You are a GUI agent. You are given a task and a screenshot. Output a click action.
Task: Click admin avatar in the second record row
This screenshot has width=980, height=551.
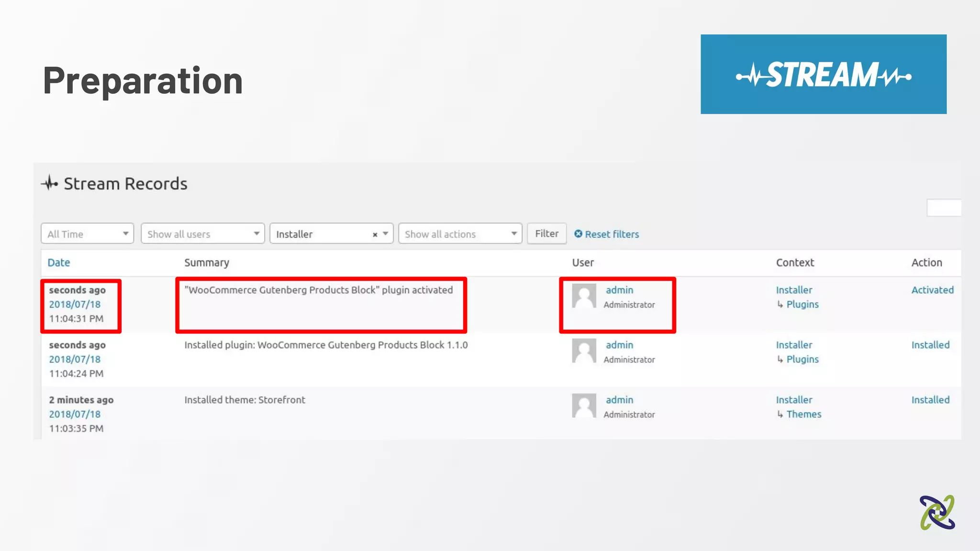coord(584,352)
